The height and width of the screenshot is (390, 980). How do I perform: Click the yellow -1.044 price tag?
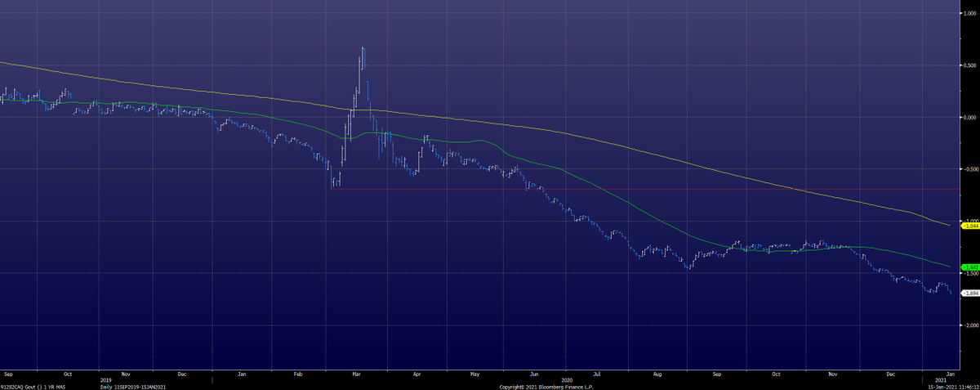tap(971, 226)
